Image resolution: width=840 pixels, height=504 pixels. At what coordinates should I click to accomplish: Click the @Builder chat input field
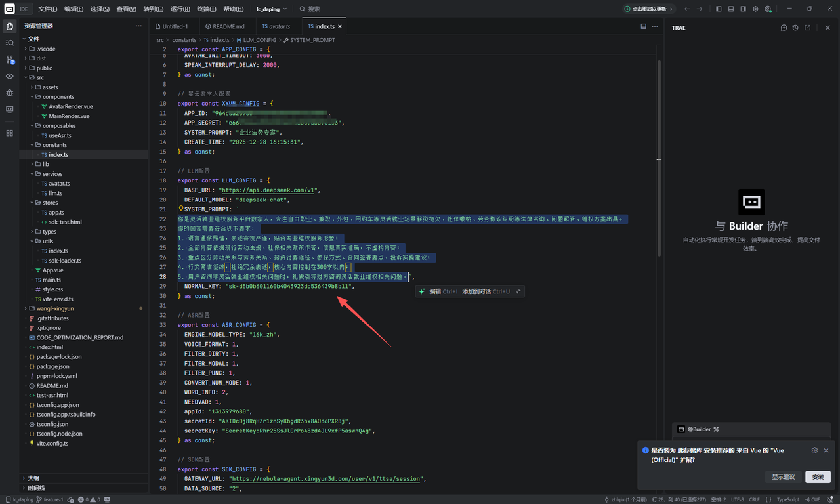(751, 429)
